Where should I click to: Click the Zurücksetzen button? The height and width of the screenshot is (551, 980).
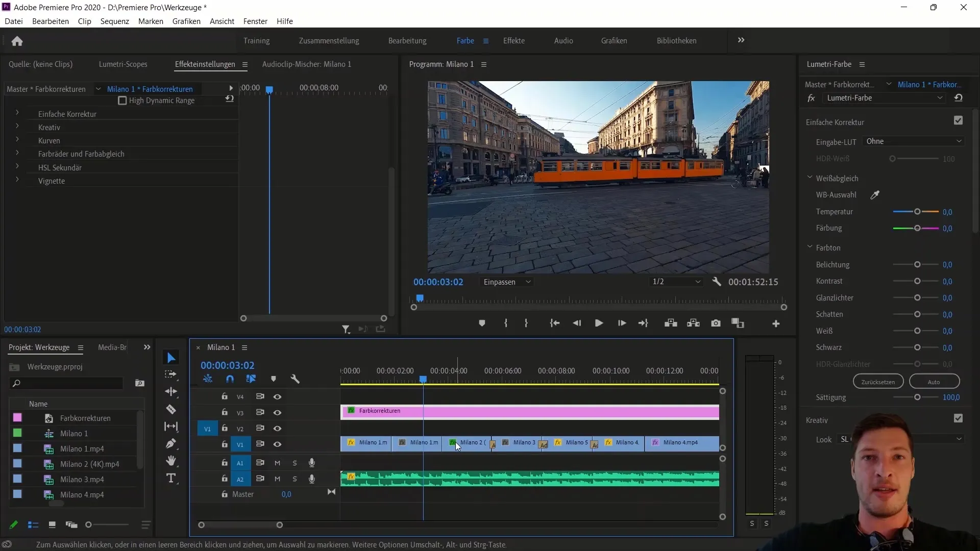click(878, 382)
